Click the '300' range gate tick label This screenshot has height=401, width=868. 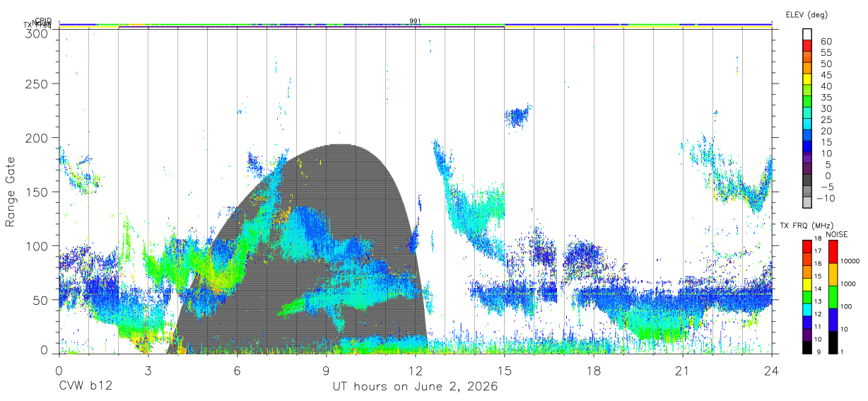click(37, 33)
